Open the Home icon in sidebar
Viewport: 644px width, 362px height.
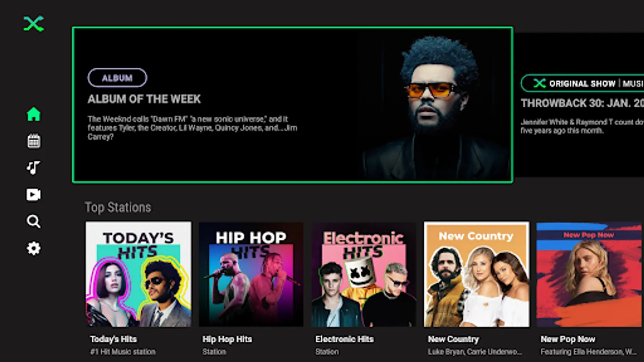pyautogui.click(x=34, y=114)
